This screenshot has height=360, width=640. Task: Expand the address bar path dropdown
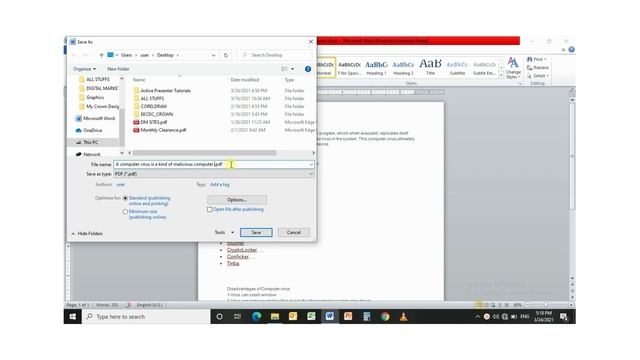(x=213, y=55)
